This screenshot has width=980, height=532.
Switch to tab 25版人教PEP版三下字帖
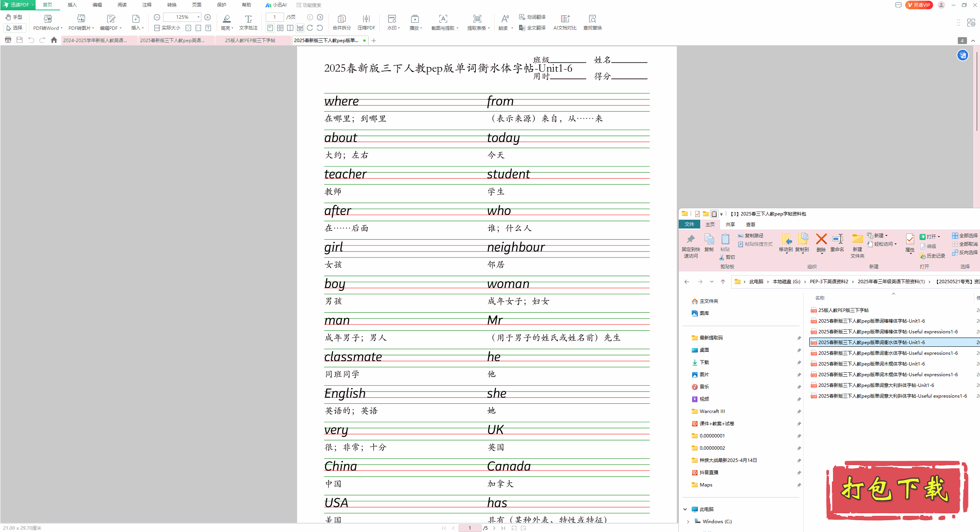point(253,40)
